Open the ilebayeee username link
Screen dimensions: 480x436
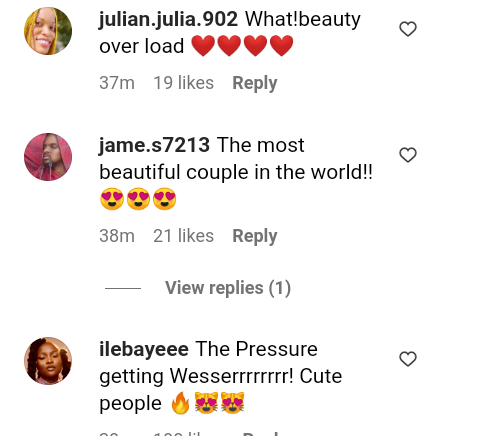coord(144,349)
